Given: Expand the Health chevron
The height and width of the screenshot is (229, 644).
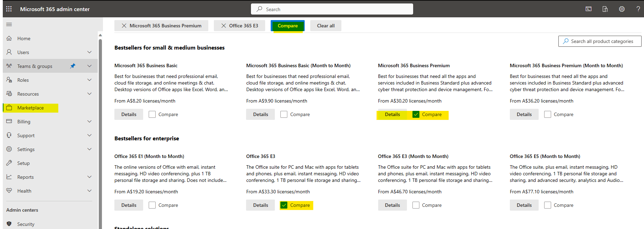Looking at the screenshot, I should point(89,191).
